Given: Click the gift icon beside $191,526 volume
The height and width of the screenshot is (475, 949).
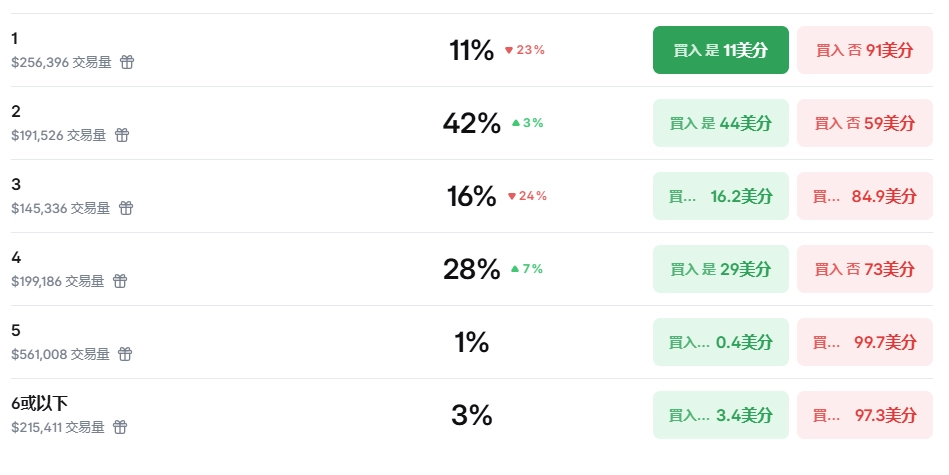Looking at the screenshot, I should (x=122, y=135).
